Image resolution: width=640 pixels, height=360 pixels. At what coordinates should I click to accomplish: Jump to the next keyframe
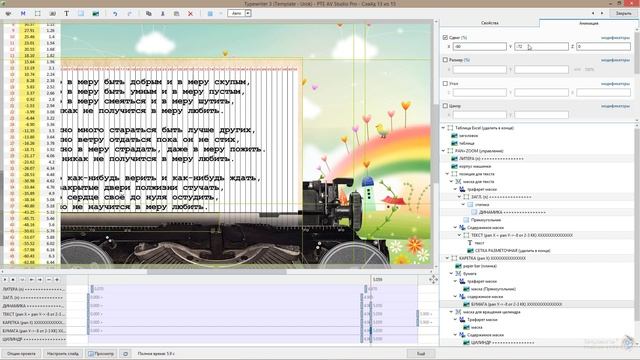coord(40,280)
